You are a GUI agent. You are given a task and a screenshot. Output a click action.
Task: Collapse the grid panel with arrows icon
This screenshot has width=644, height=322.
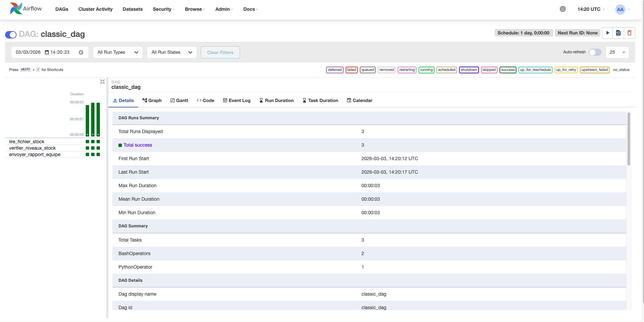click(102, 82)
